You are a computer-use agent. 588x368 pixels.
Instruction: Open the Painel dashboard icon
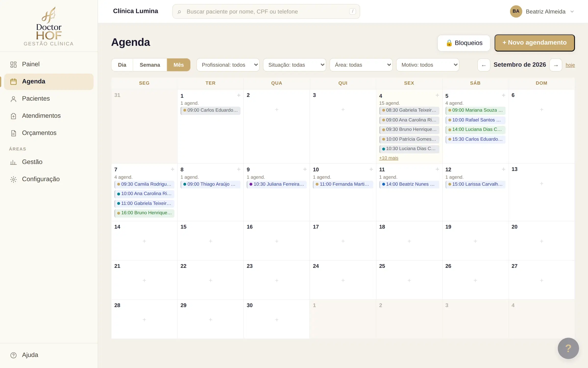tap(13, 64)
